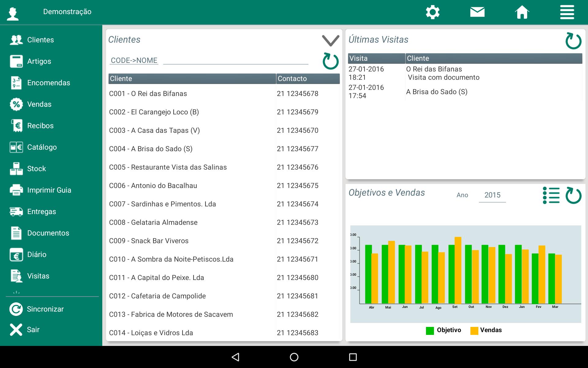This screenshot has height=368, width=588.
Task: Open the messages envelope icon
Action: pos(477,12)
